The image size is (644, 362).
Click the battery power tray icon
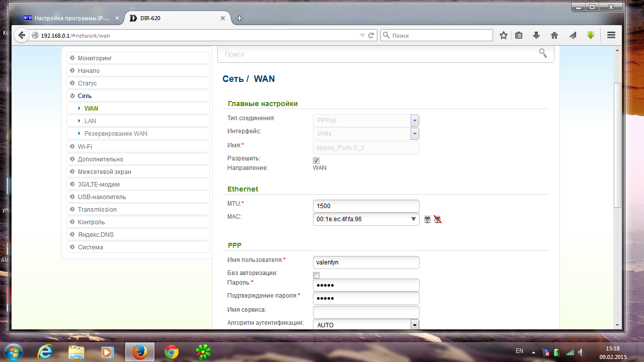click(x=557, y=352)
